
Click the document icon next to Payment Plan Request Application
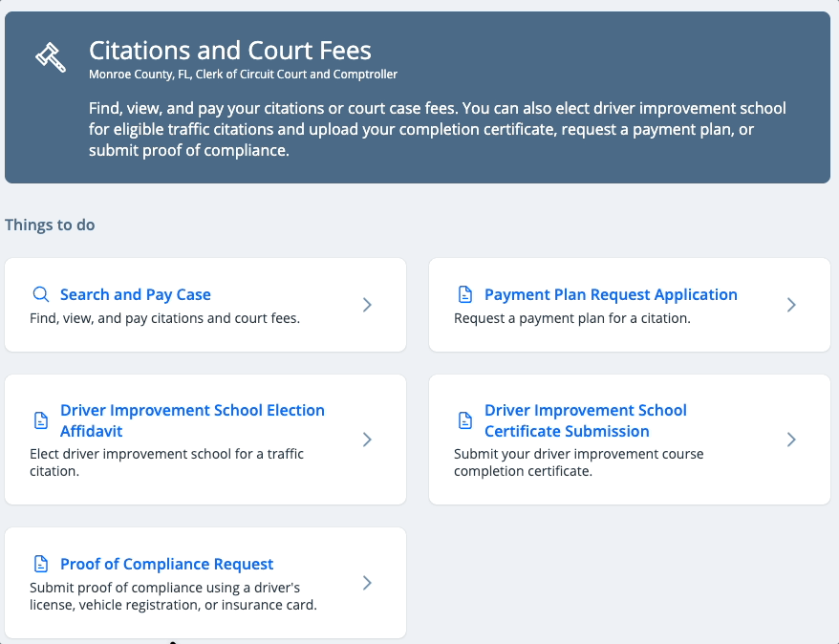click(x=465, y=294)
